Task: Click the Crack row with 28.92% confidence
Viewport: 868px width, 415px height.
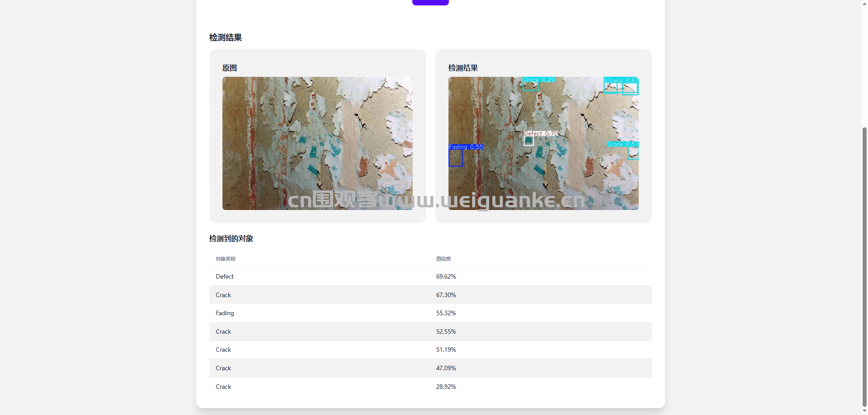Action: [x=430, y=387]
